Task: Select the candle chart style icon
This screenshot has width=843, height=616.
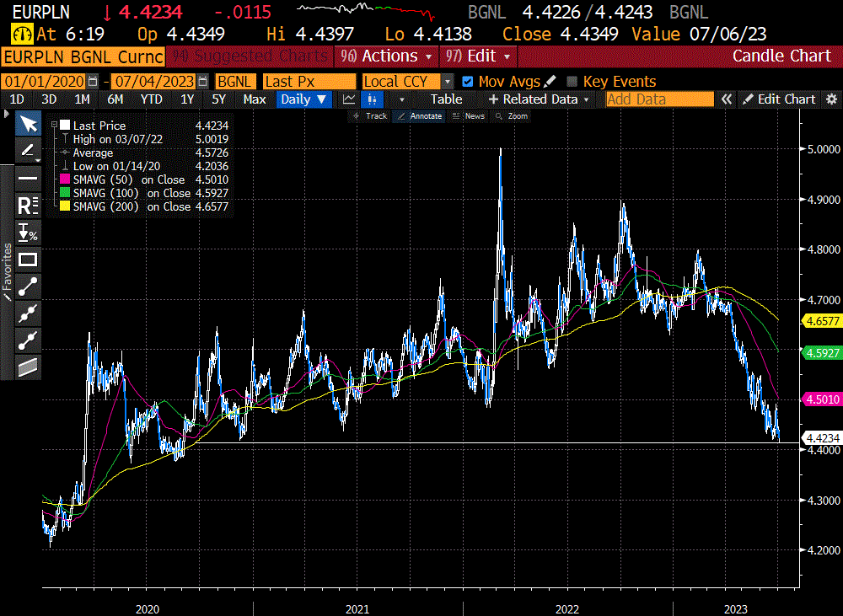Action: point(372,99)
